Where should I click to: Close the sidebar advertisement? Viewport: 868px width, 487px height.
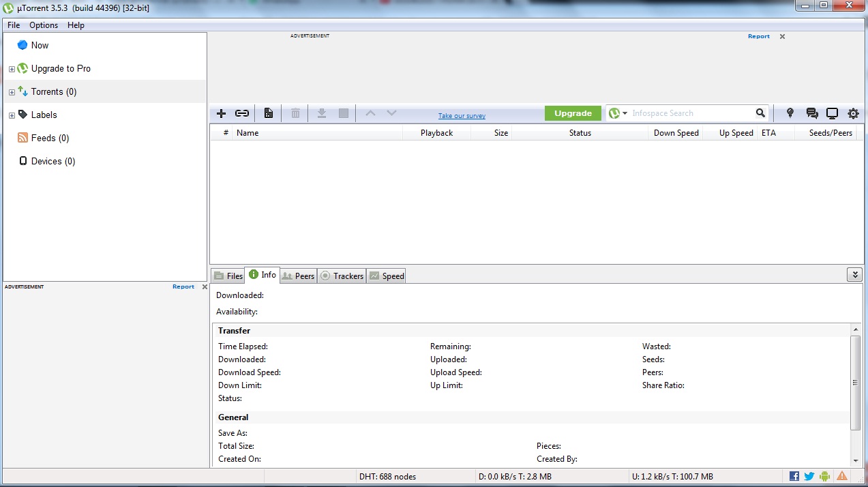click(x=205, y=287)
